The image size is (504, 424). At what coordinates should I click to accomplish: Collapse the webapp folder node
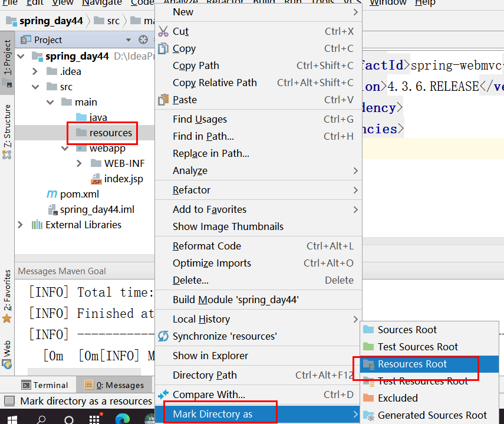[65, 148]
